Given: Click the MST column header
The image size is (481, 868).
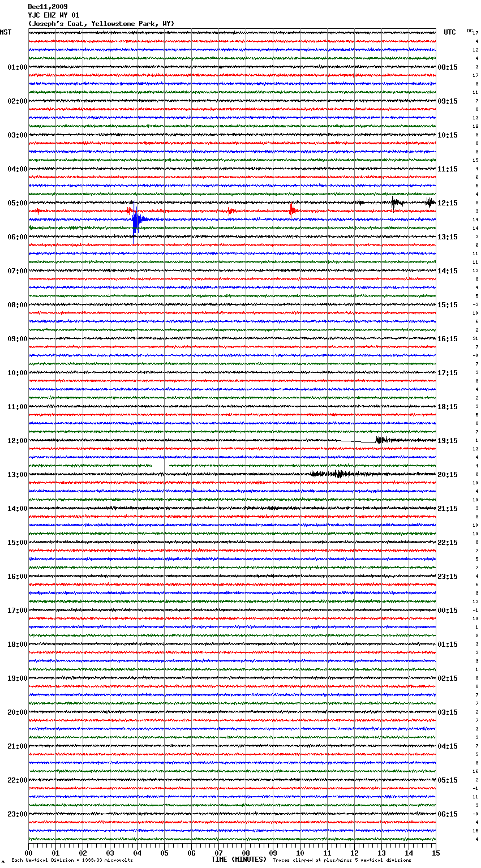Looking at the screenshot, I should point(6,32).
